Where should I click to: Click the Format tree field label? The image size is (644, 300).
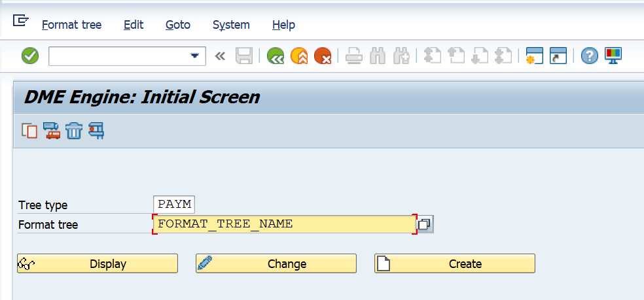click(x=48, y=225)
